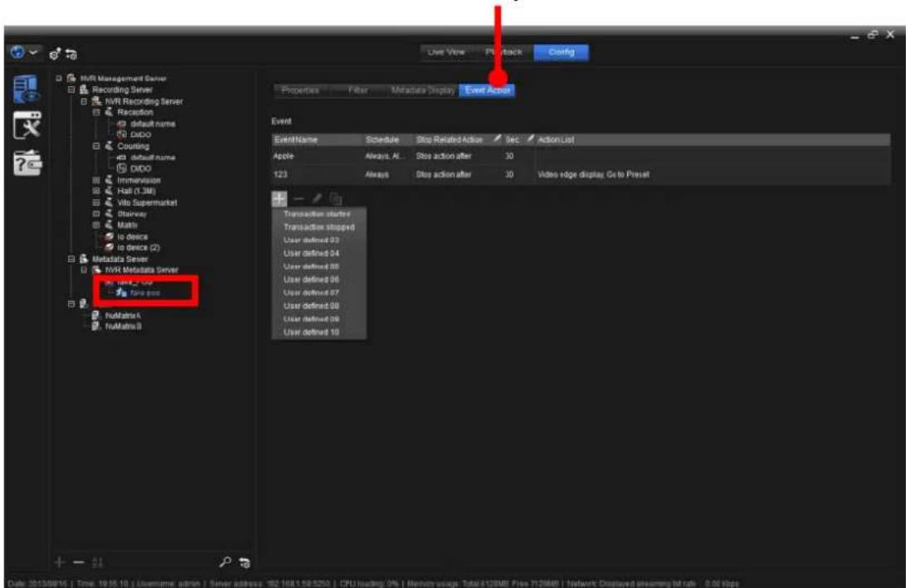Select the Event Action tab
The image size is (906, 588).
point(487,90)
